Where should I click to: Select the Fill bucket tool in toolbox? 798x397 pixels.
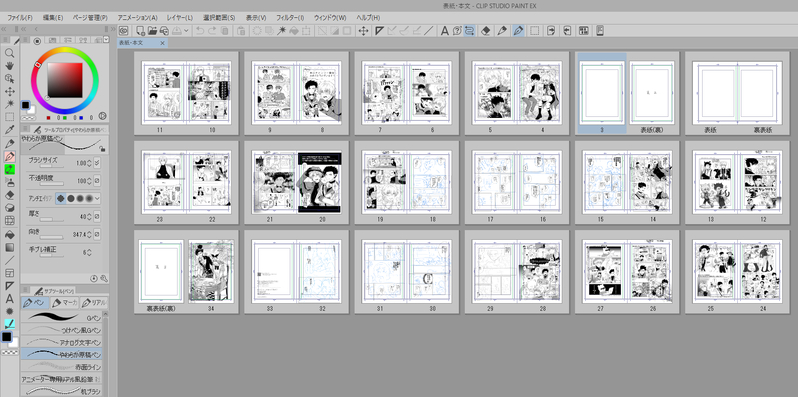[9, 235]
